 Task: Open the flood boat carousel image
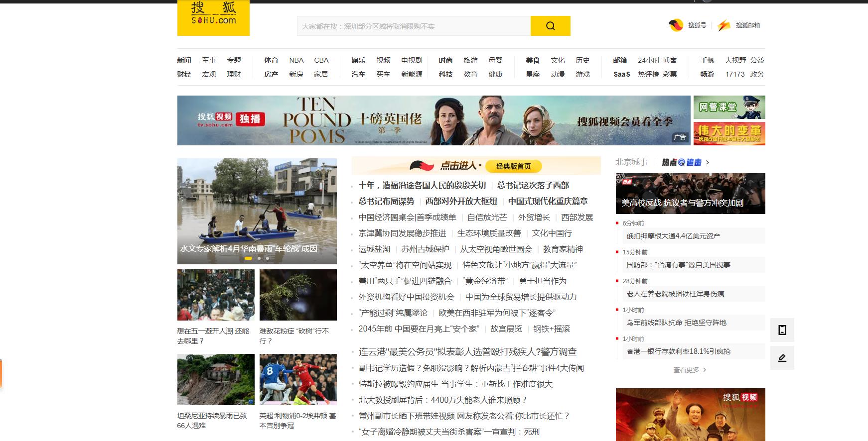[x=257, y=211]
